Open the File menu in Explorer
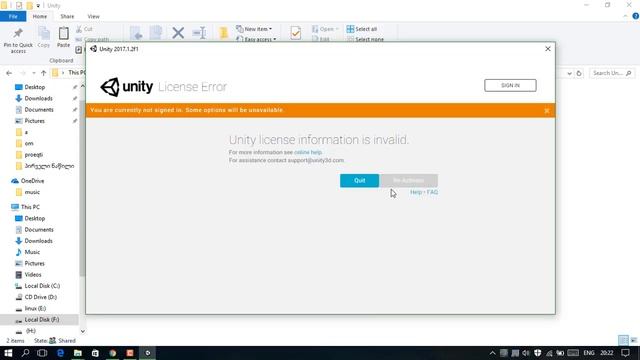640x360 pixels. point(13,16)
